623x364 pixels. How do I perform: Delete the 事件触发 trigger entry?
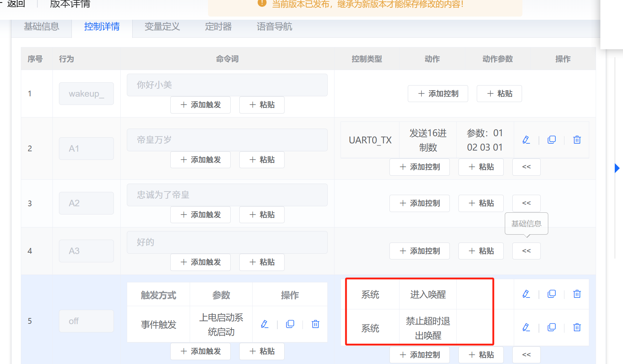[x=315, y=324]
